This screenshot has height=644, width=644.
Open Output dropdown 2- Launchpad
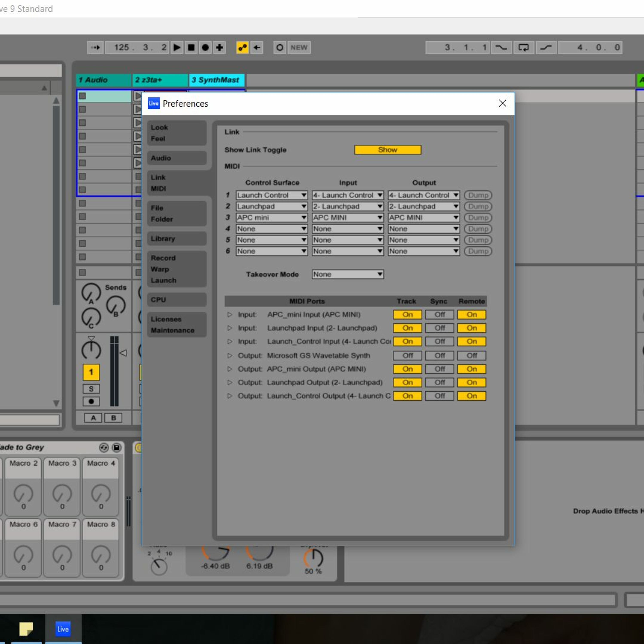pos(424,206)
